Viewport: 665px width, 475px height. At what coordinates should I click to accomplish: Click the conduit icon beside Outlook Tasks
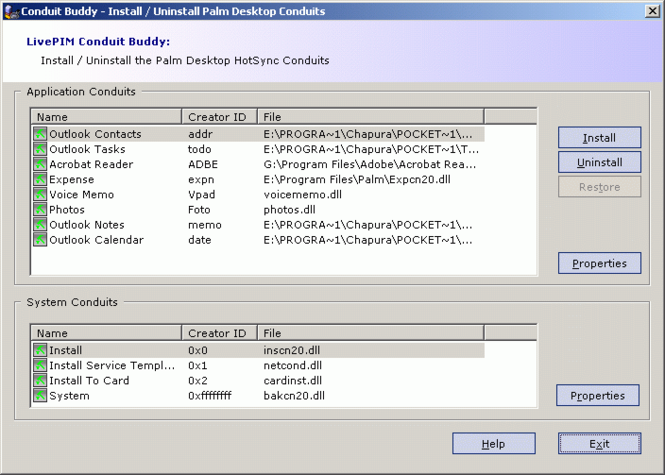pos(40,149)
